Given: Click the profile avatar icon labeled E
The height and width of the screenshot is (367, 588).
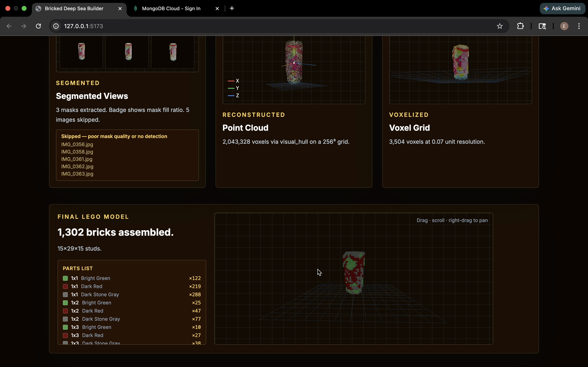Looking at the screenshot, I should coord(564,26).
